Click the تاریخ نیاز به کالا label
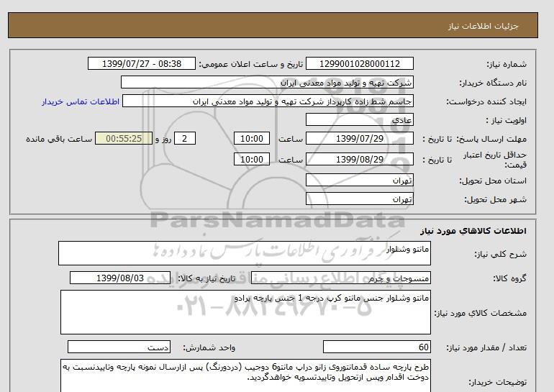Viewport: 554px width, 392px height. pos(206,278)
